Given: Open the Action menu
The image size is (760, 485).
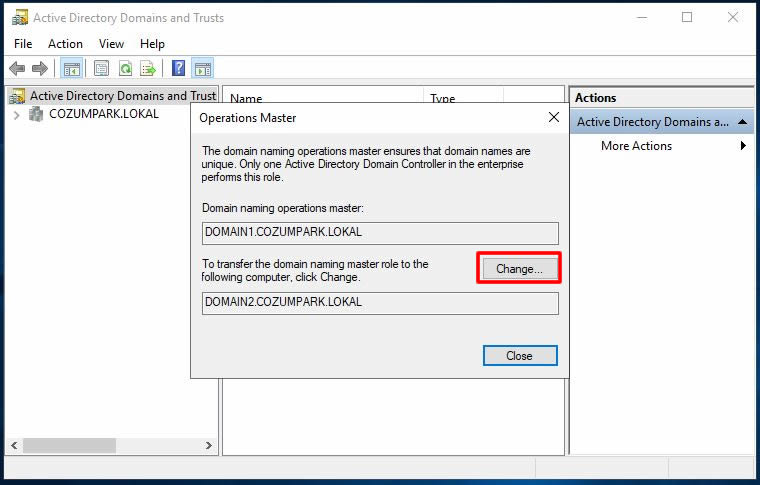Looking at the screenshot, I should tap(65, 44).
